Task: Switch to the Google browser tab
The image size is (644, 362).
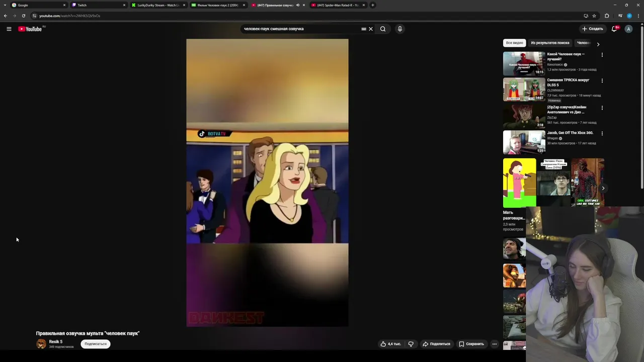Action: (38, 5)
